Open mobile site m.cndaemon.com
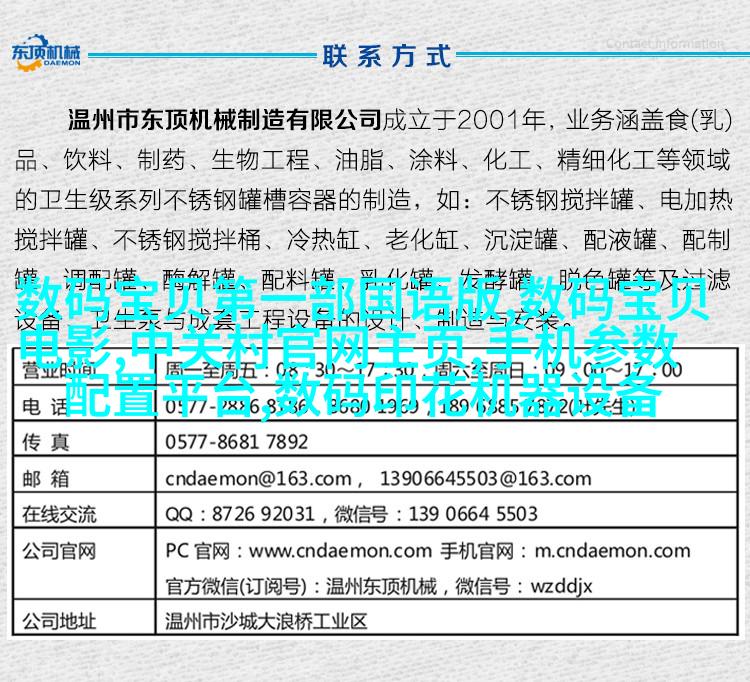Image resolution: width=750 pixels, height=682 pixels. tap(612, 551)
